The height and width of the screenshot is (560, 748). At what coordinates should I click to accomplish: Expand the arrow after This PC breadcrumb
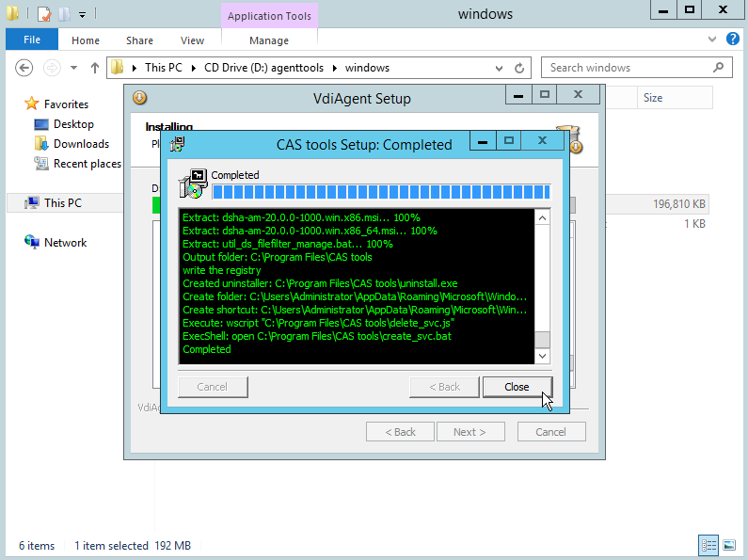point(194,68)
